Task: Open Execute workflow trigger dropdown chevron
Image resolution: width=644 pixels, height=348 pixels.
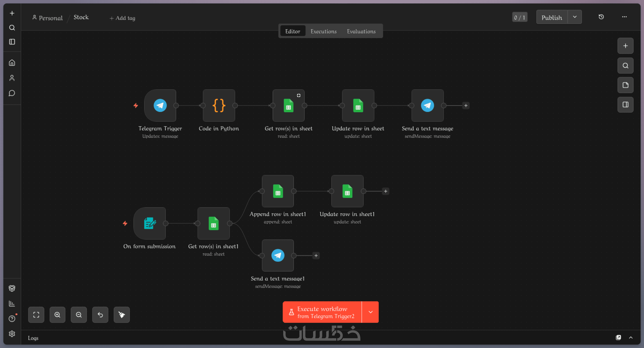Action: 370,312
